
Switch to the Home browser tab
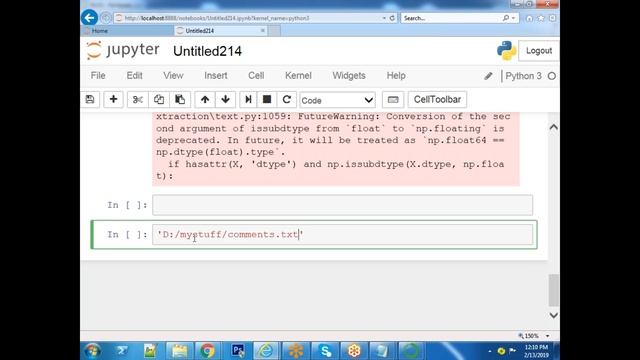127,31
